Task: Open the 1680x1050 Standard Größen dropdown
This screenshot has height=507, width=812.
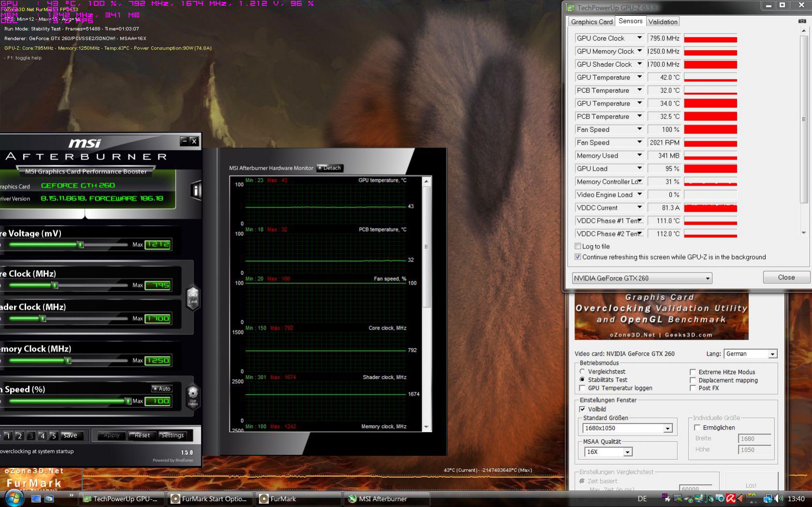Action: coord(628,428)
